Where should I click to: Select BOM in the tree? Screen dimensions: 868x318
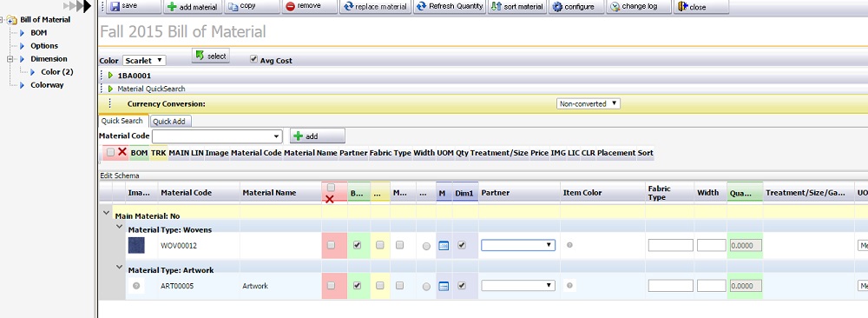pos(39,33)
